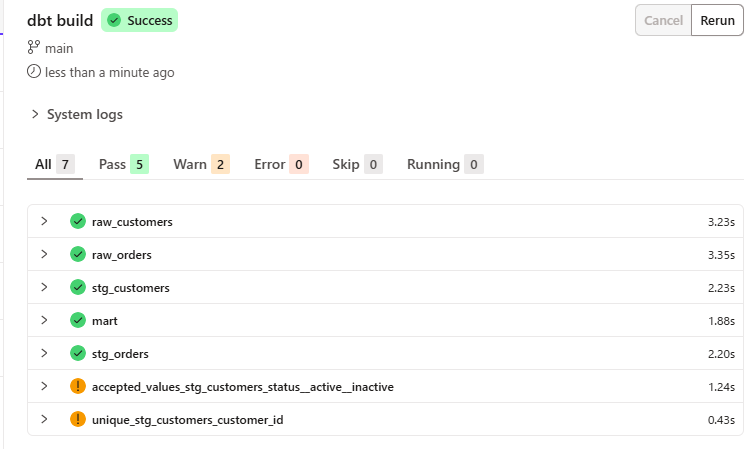Switch to the Running tab

(x=445, y=165)
